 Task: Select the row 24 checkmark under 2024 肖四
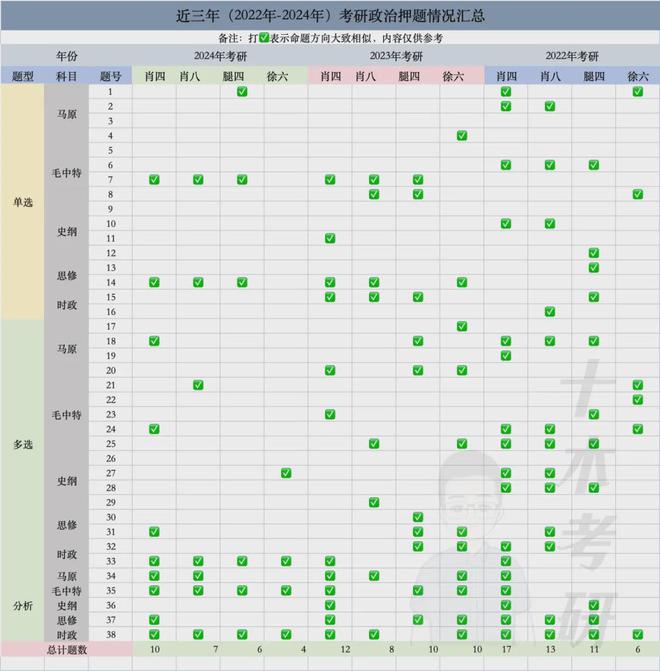154,429
